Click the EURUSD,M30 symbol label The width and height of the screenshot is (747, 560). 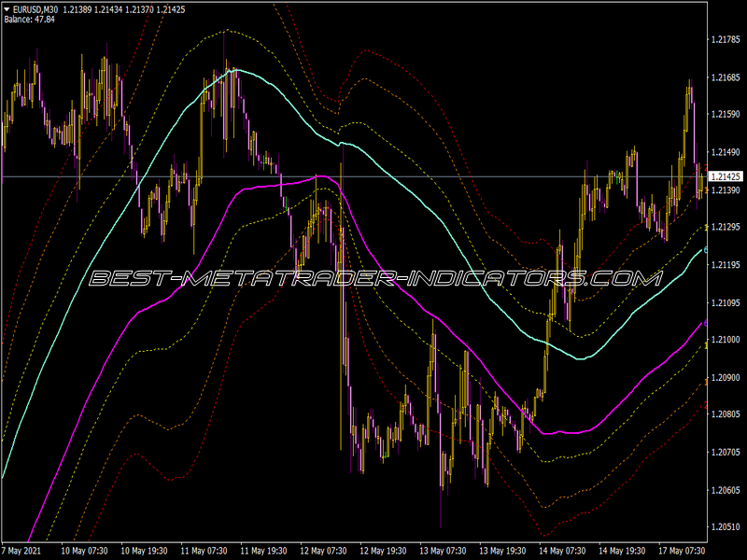35,9
